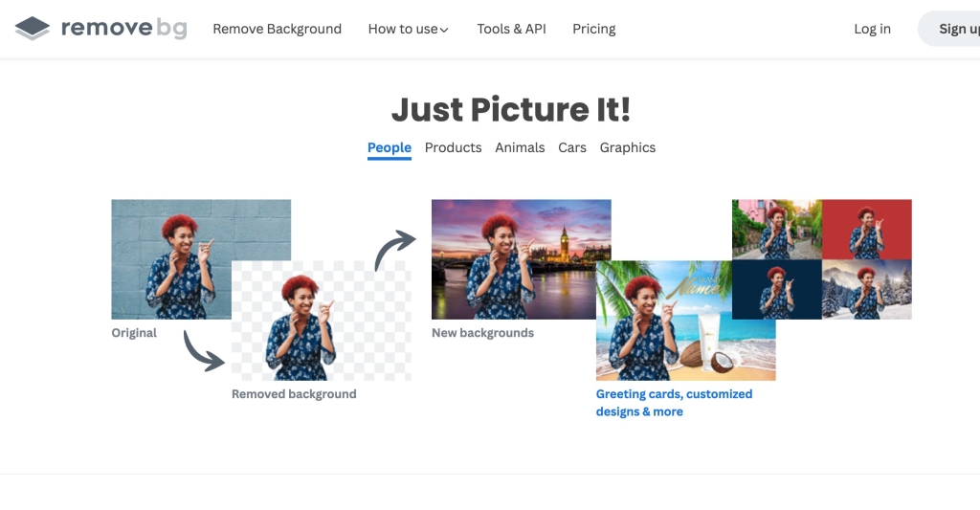Select the Cars tab
The width and height of the screenshot is (980, 510).
pyautogui.click(x=572, y=147)
